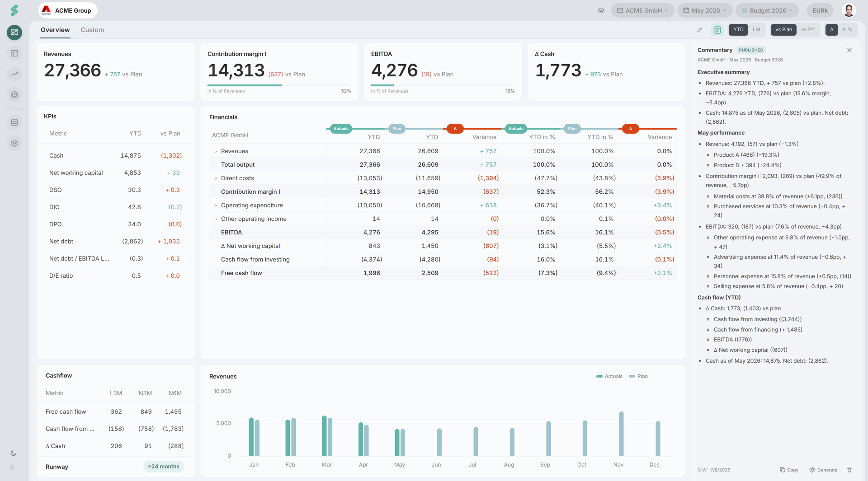
Task: Switch to the Custom tab
Action: [92, 30]
